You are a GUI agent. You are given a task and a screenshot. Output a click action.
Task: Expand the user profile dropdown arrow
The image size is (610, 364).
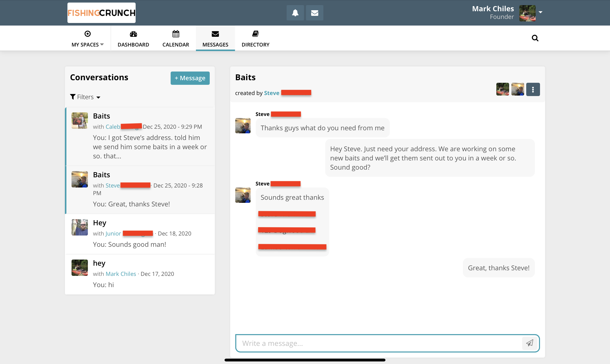(541, 12)
